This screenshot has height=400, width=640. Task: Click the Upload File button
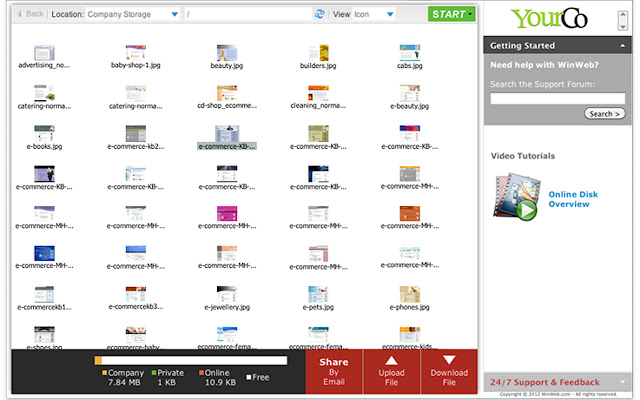391,371
